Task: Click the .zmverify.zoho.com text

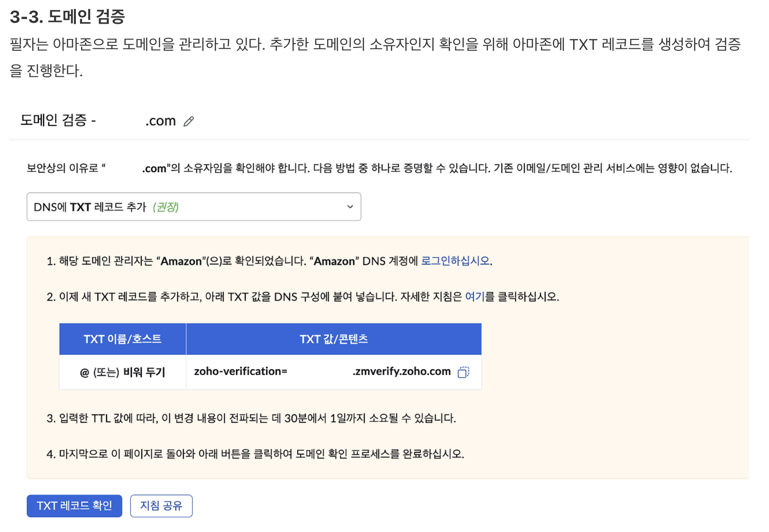Action: (x=402, y=371)
